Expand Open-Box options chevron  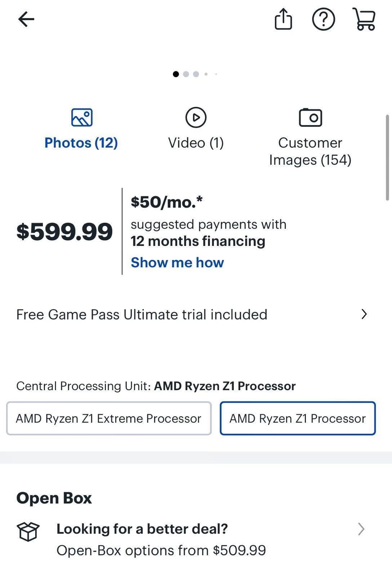(361, 529)
